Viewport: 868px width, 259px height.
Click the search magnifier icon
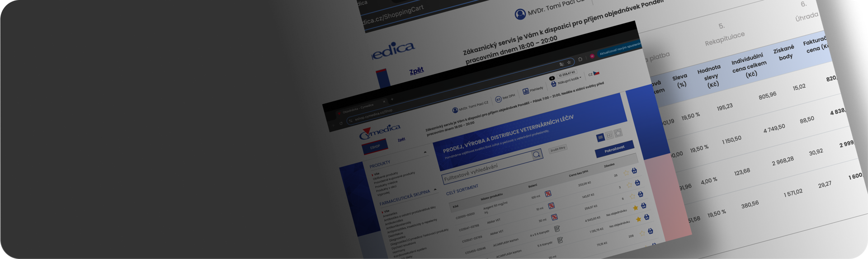tap(536, 155)
